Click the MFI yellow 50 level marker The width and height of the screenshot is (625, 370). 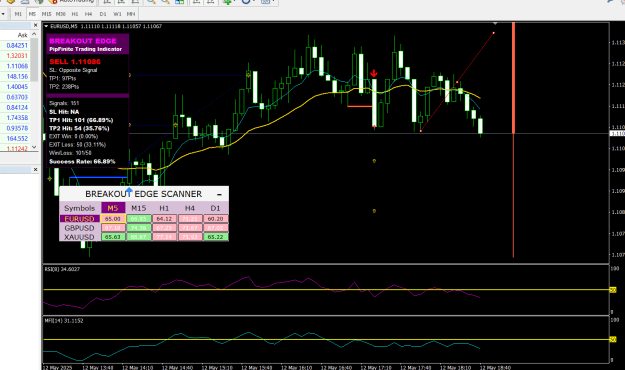[x=613, y=340]
